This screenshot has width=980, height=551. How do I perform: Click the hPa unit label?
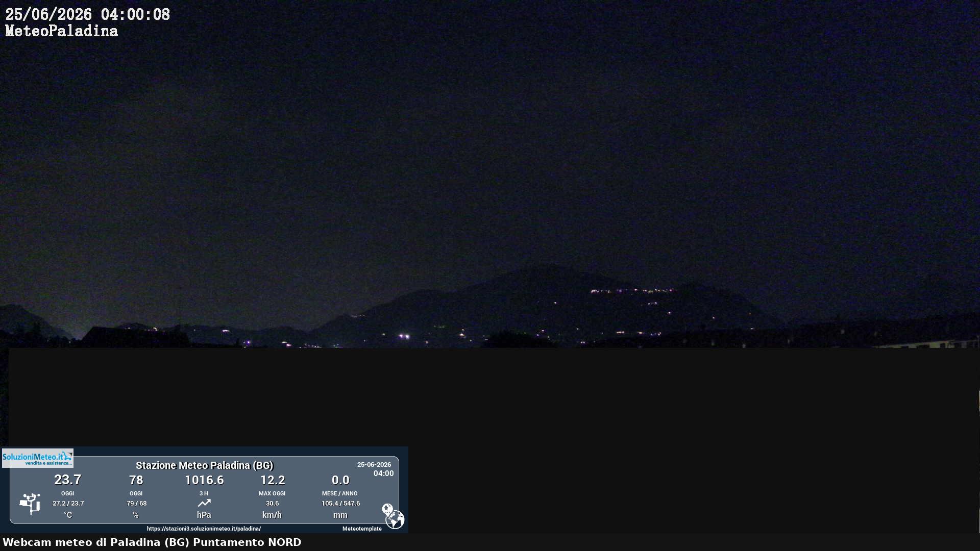coord(204,515)
